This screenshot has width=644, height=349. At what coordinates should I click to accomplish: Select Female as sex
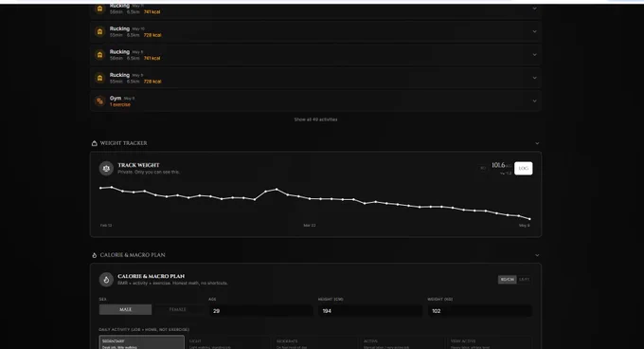click(x=177, y=309)
